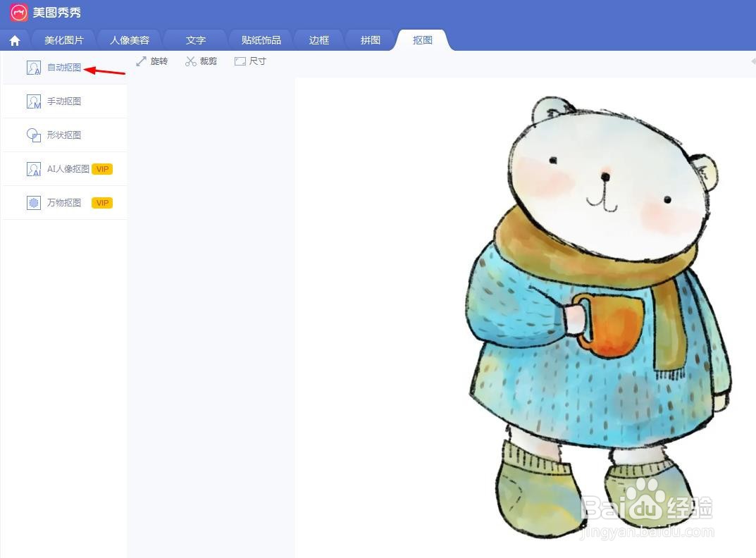The height and width of the screenshot is (558, 756).
Task: Choose the AI人像抠图 option
Action: [x=68, y=169]
